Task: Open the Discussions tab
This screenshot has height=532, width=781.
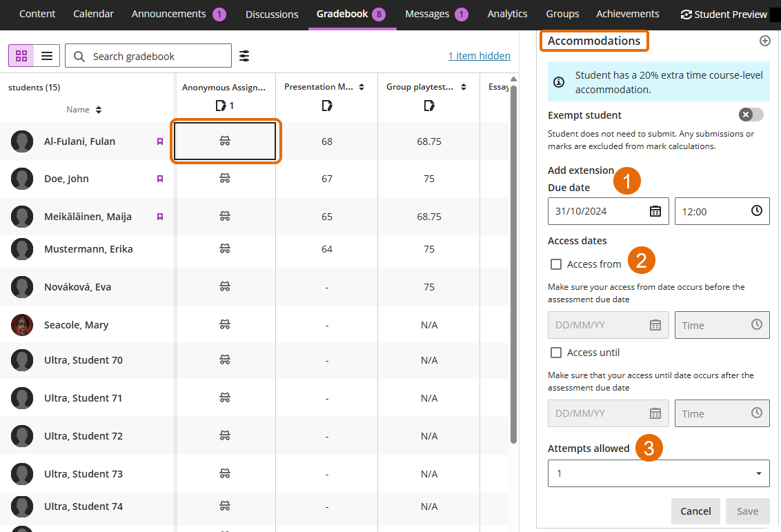Action: 272,14
